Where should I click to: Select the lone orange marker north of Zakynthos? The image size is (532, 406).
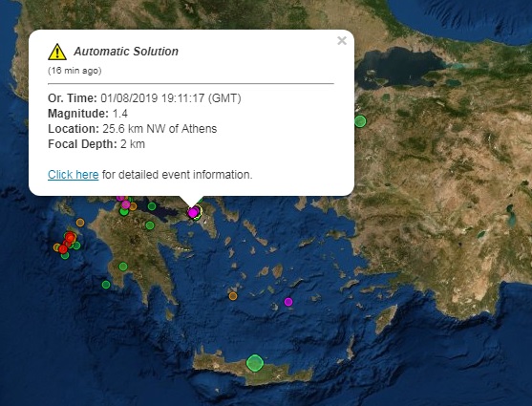click(80, 223)
